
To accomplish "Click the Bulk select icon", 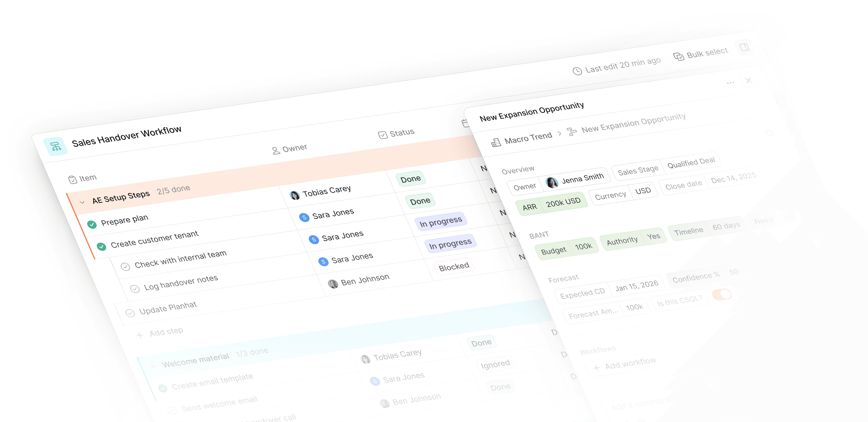I will tap(678, 56).
